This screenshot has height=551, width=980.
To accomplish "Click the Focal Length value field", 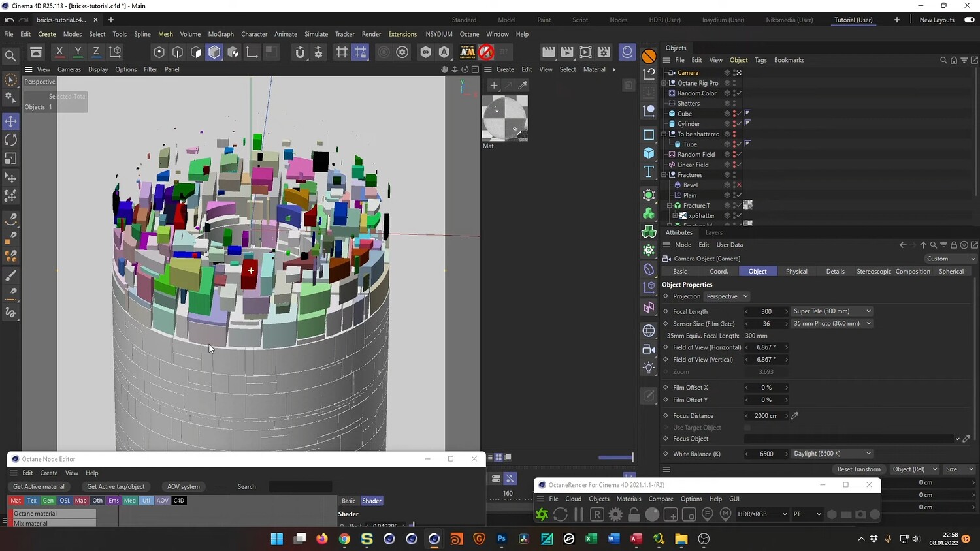I will click(766, 311).
